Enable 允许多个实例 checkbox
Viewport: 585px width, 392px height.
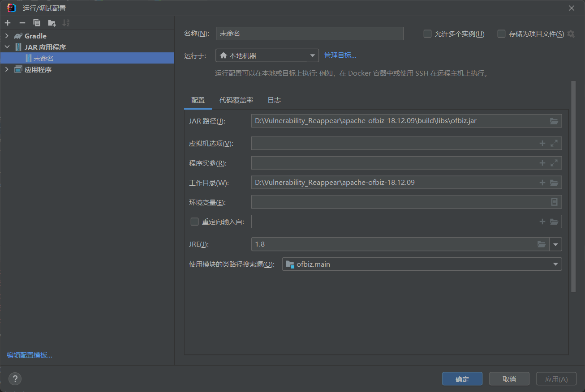click(427, 34)
